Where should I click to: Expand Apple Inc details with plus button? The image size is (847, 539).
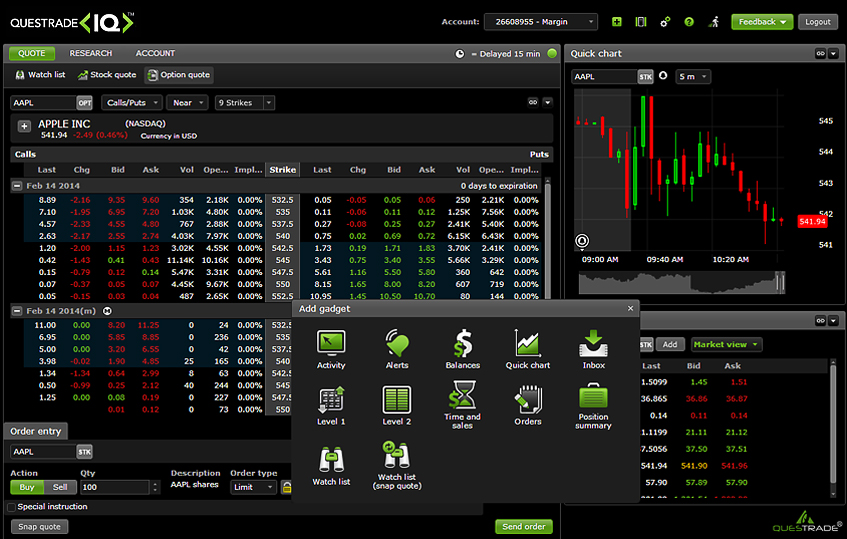pyautogui.click(x=24, y=126)
